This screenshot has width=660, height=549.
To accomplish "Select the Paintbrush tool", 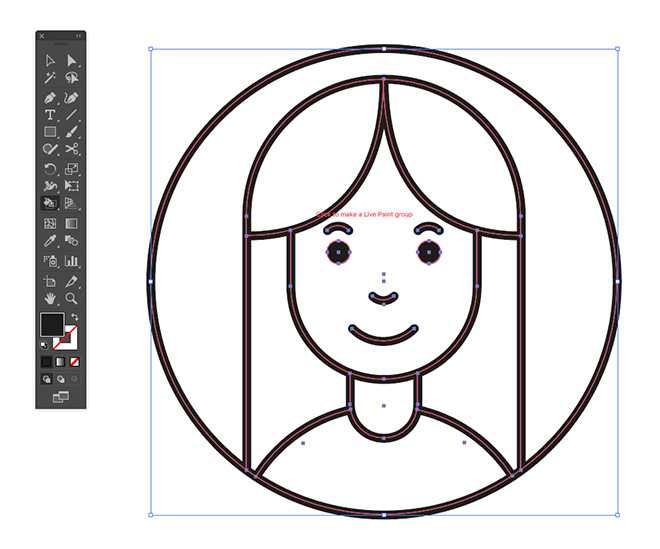I will [71, 132].
